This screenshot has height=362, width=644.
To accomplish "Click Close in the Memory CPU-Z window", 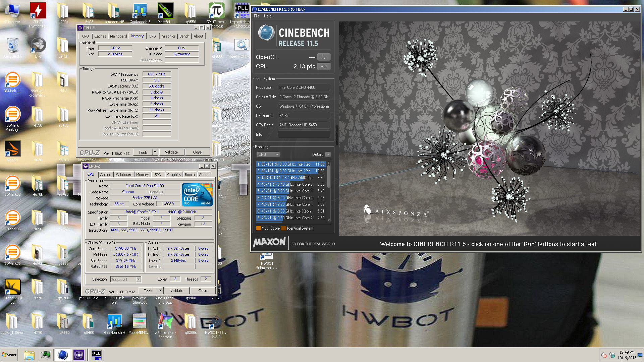I will click(197, 152).
